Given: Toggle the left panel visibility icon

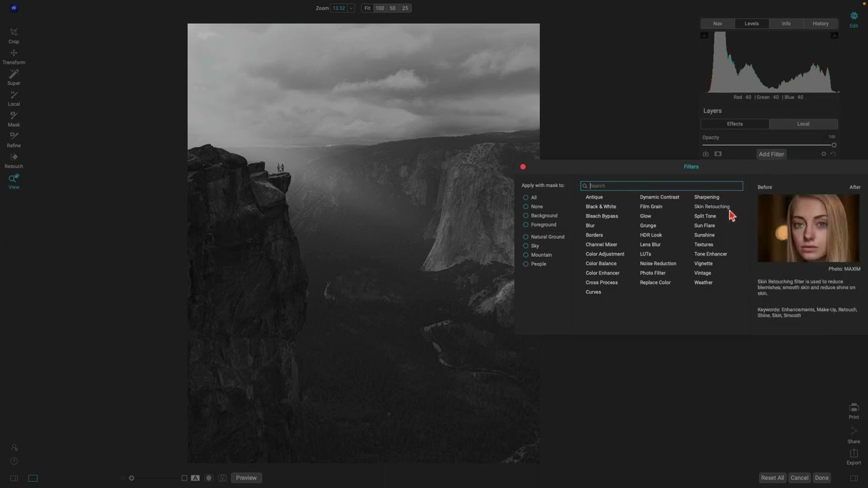Looking at the screenshot, I should (14, 478).
